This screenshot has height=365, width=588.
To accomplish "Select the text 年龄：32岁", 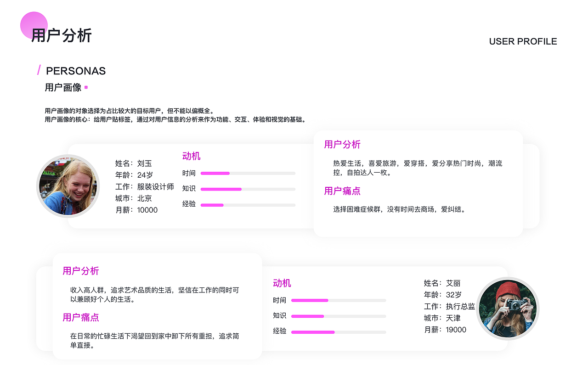I will [443, 295].
